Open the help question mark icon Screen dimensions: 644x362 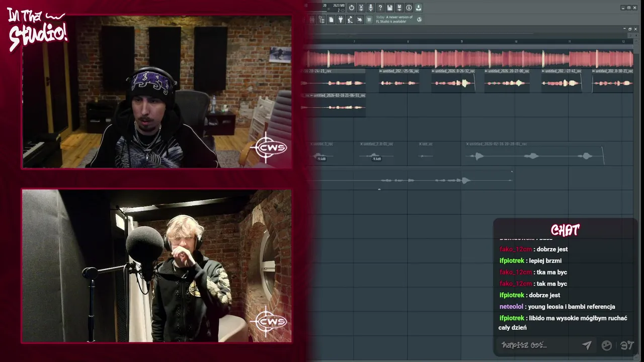(380, 8)
